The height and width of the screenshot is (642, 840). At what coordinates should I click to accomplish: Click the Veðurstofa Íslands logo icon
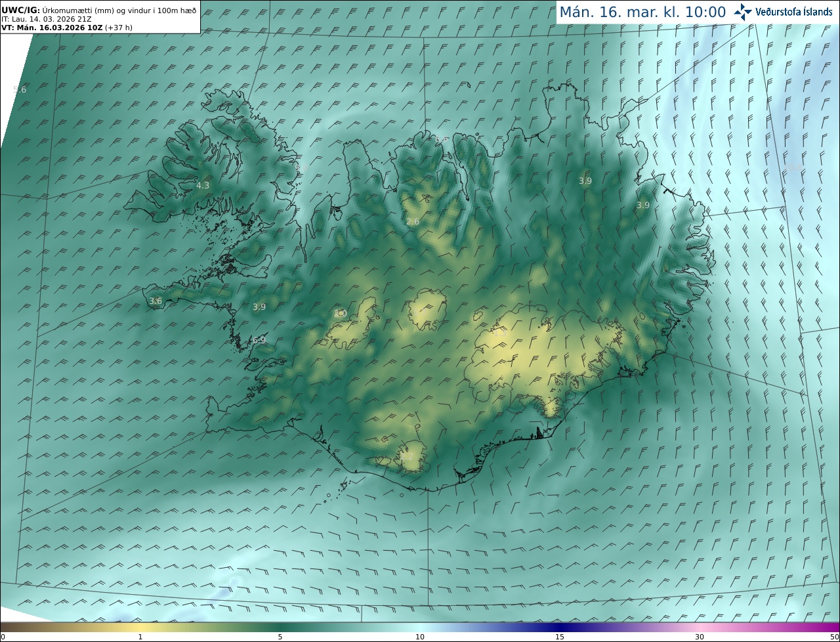point(743,12)
